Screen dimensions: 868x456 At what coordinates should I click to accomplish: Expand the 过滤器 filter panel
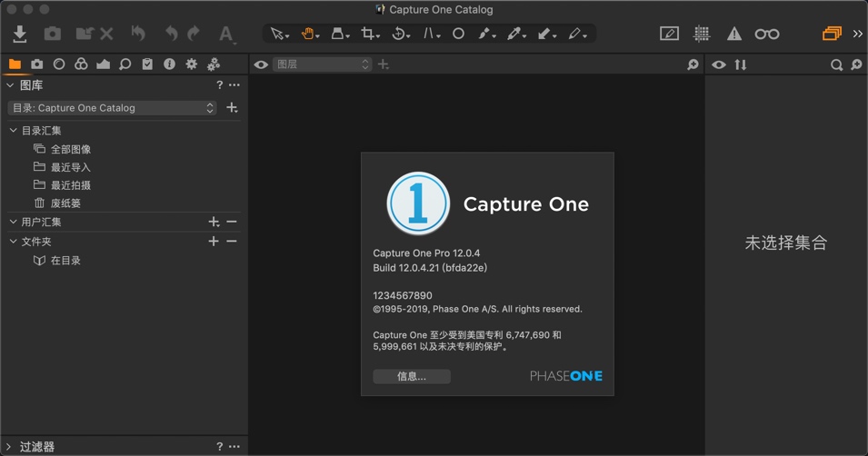tap(8, 447)
